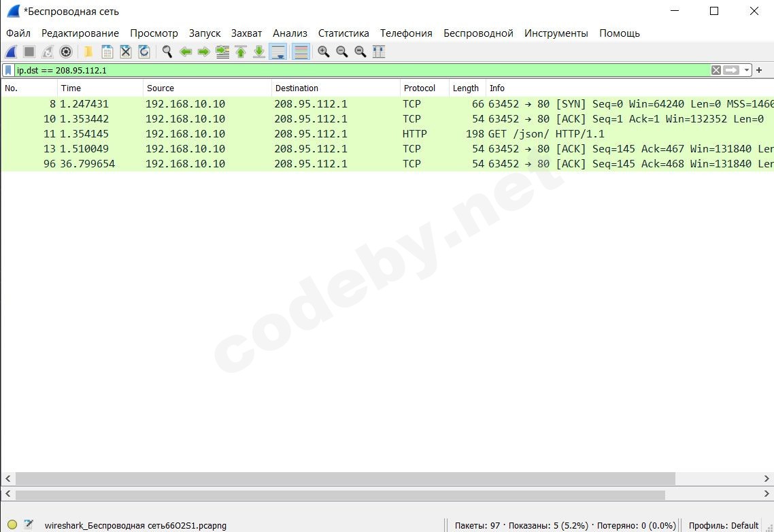This screenshot has height=532, width=774.
Task: Open the Беспроводной menu
Action: pyautogui.click(x=478, y=33)
